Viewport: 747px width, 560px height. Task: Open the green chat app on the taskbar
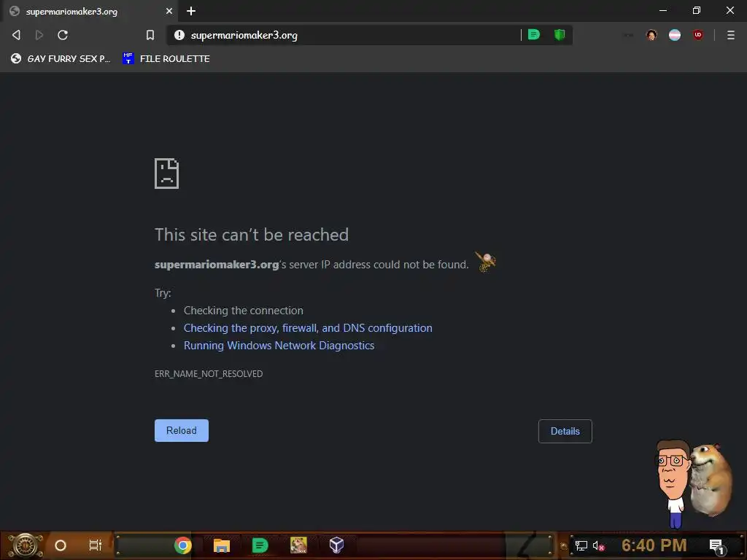click(x=260, y=545)
